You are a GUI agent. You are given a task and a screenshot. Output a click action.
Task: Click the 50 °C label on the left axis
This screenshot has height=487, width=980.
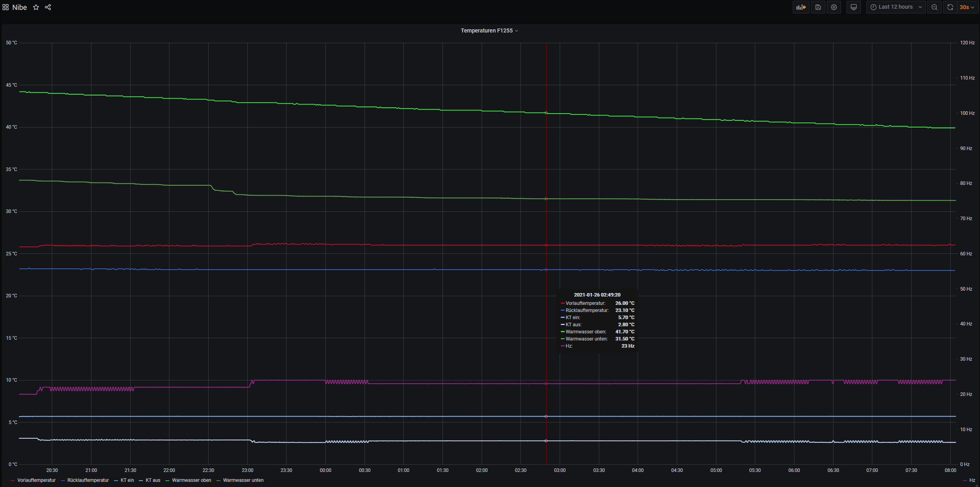tap(11, 43)
